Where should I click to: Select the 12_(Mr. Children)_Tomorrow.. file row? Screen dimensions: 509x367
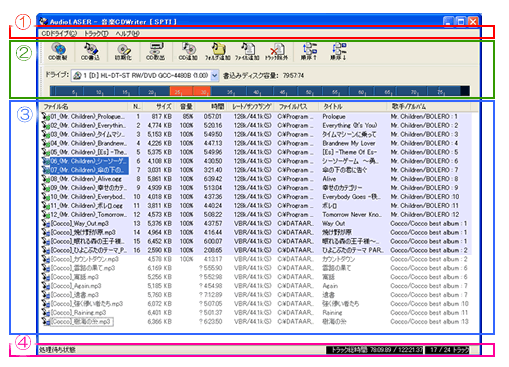pos(257,215)
